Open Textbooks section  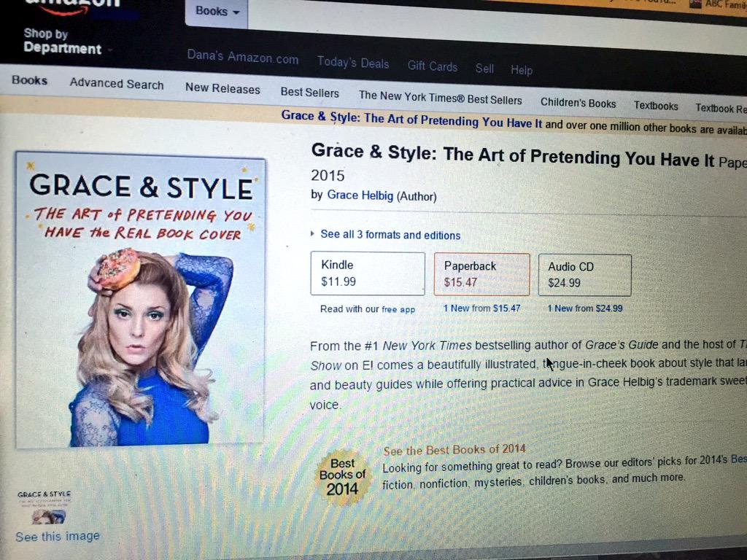[x=656, y=106]
